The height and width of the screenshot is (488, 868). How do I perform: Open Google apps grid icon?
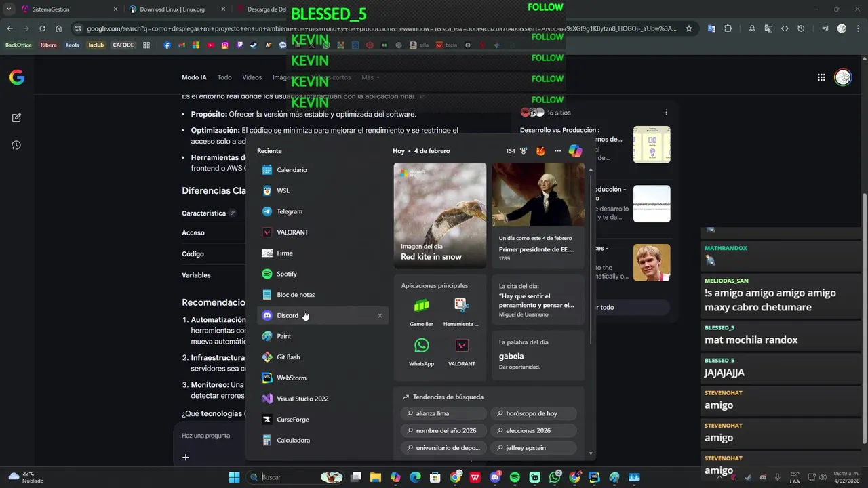click(821, 77)
